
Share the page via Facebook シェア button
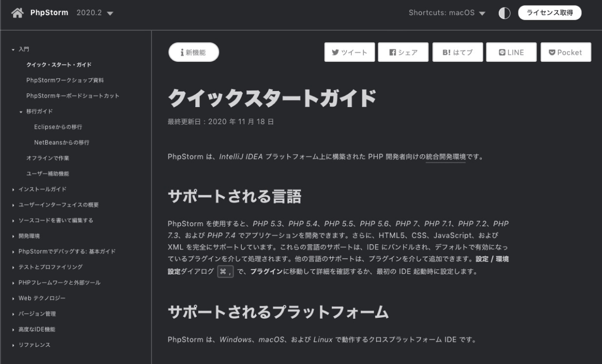pos(403,52)
